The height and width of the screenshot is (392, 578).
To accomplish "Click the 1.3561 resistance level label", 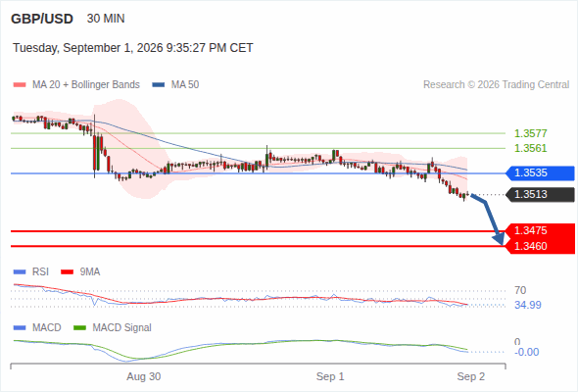I will (x=530, y=148).
